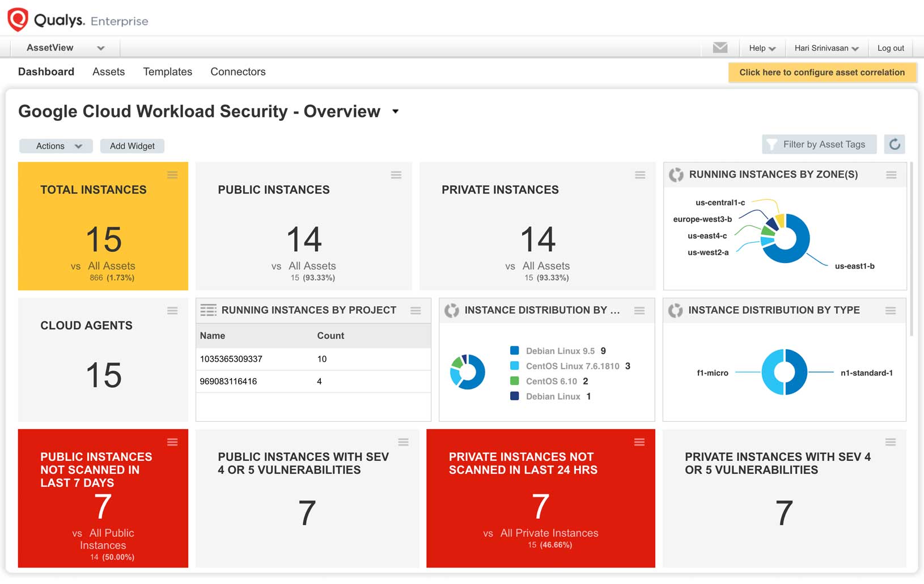The width and height of the screenshot is (924, 584).
Task: Click the Google Cloud icon on Instance Distribution by Type
Action: (x=674, y=310)
